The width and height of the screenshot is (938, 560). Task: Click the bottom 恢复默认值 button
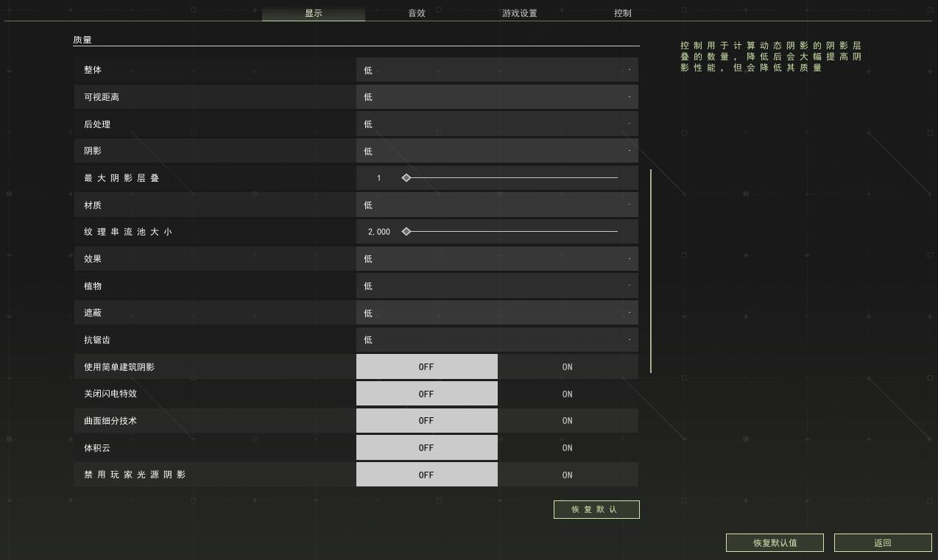point(775,543)
